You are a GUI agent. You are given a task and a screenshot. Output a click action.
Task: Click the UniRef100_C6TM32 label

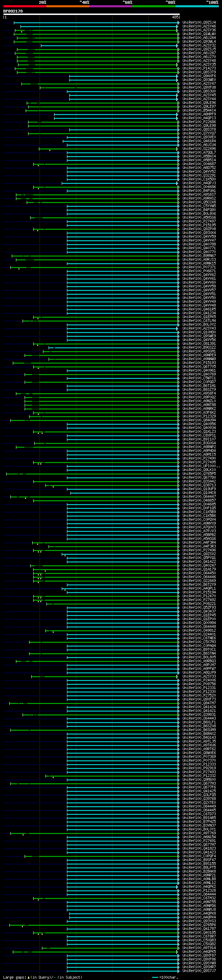coord(199,898)
